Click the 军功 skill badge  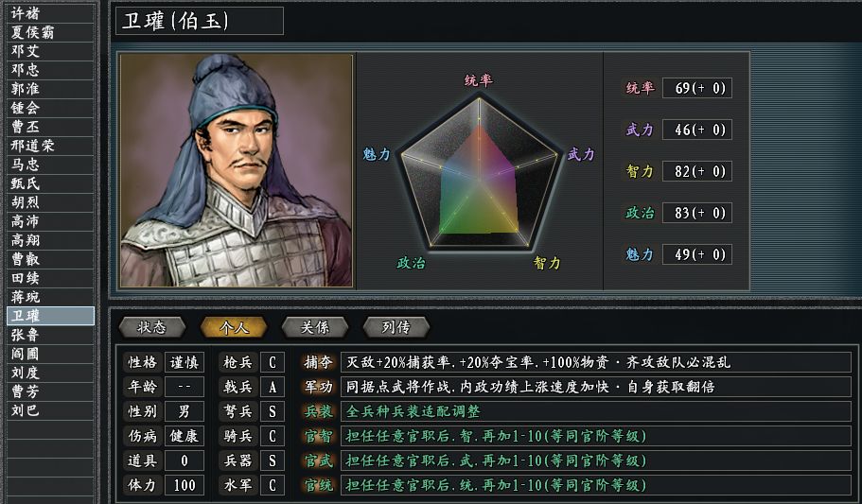pyautogui.click(x=318, y=387)
